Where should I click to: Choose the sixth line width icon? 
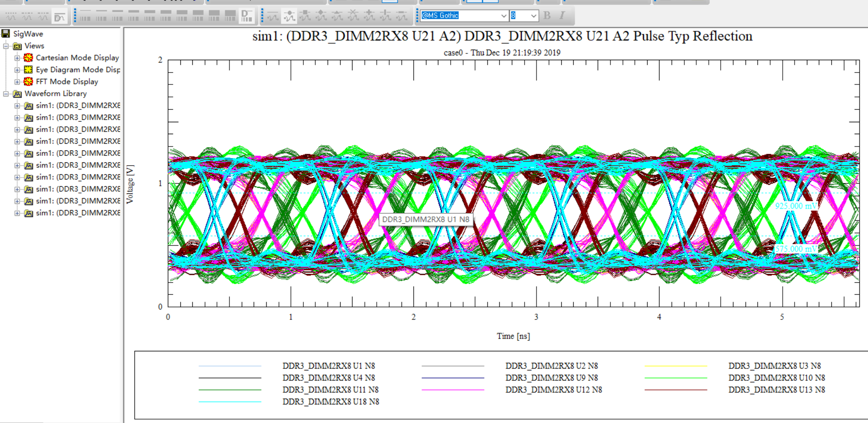pyautogui.click(x=166, y=16)
